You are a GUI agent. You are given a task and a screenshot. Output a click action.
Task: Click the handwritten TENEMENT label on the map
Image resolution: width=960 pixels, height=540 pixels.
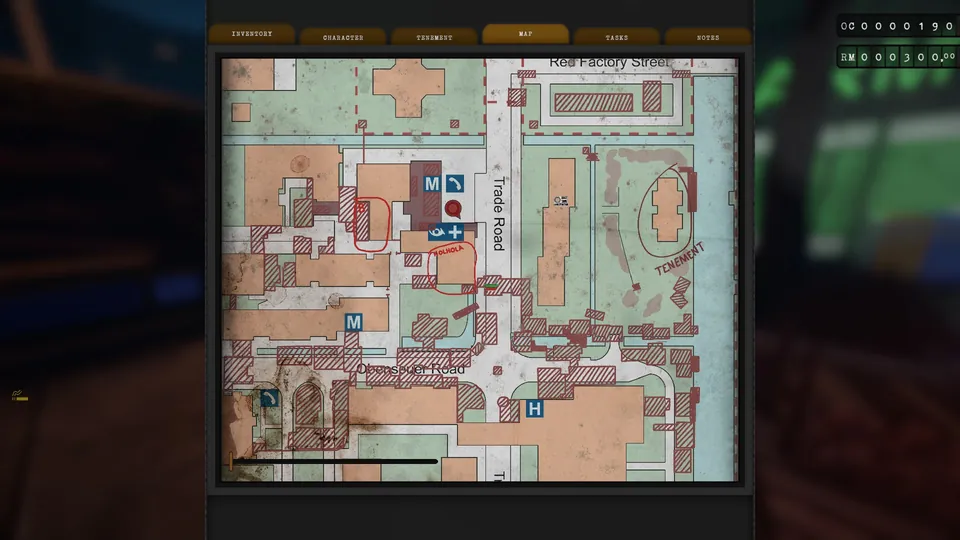point(680,259)
